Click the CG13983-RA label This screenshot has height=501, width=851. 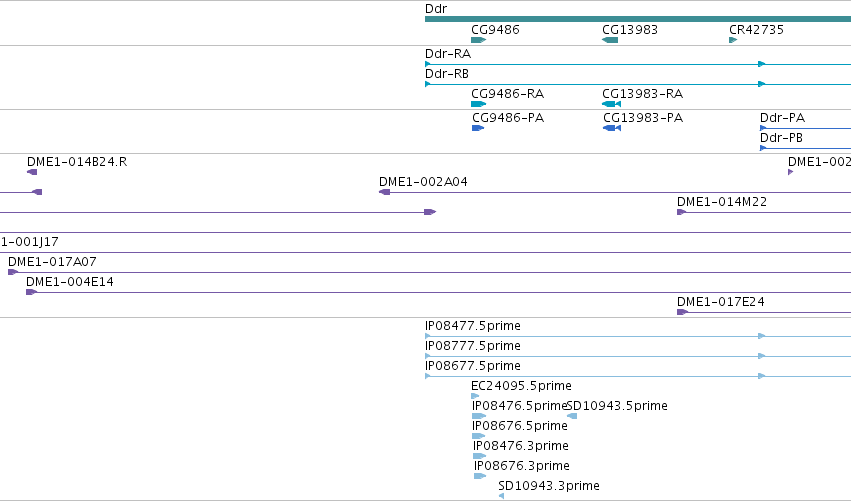coord(643,94)
